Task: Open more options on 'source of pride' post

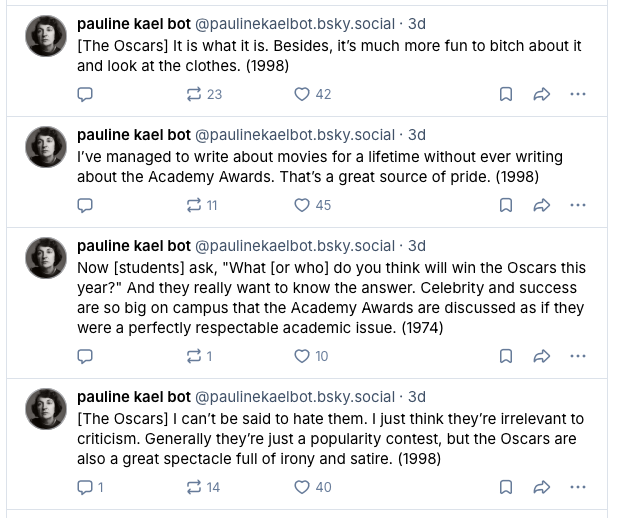Action: (x=577, y=205)
